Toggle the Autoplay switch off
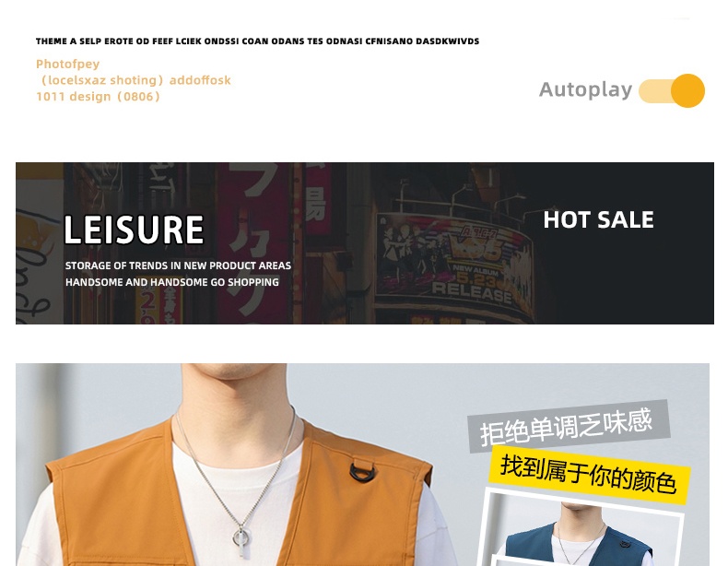The image size is (728, 566). click(x=672, y=90)
